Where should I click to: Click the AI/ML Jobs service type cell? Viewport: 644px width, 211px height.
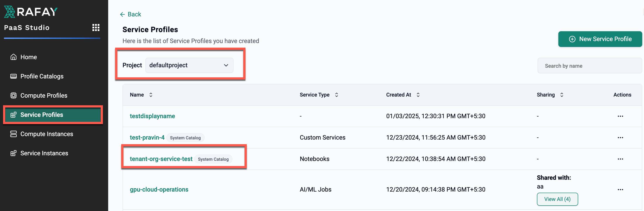tap(315, 189)
